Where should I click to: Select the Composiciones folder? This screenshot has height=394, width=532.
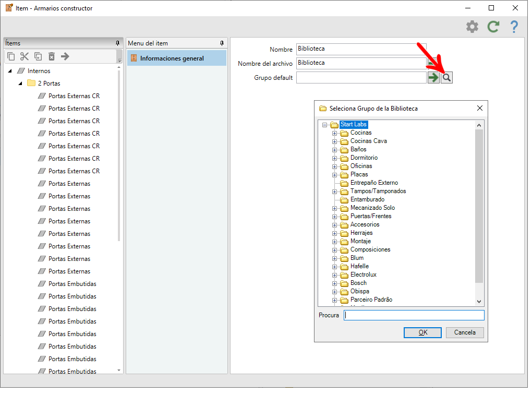click(370, 250)
